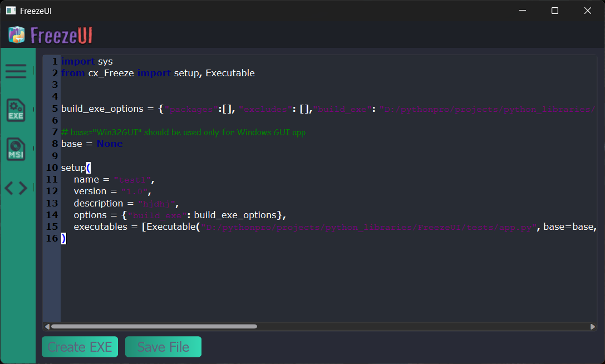This screenshot has width=605, height=364.
Task: Open the code editor via the angle-brackets icon
Action: 16,188
